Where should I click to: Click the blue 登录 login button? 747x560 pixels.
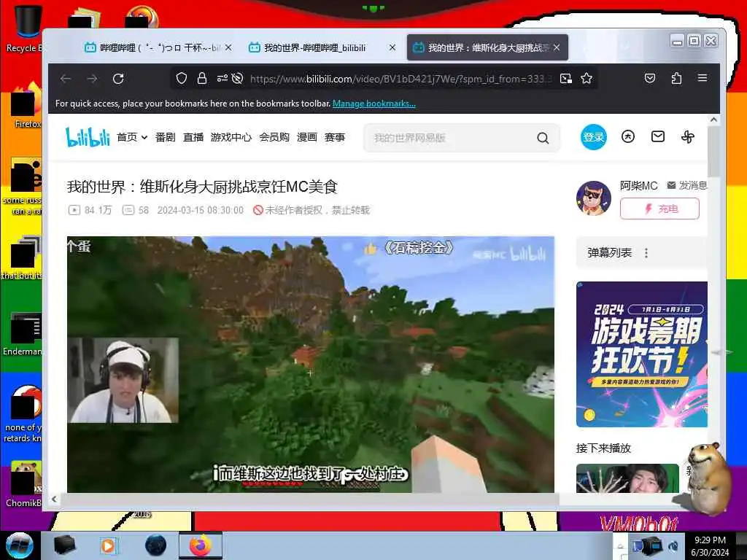tap(594, 137)
